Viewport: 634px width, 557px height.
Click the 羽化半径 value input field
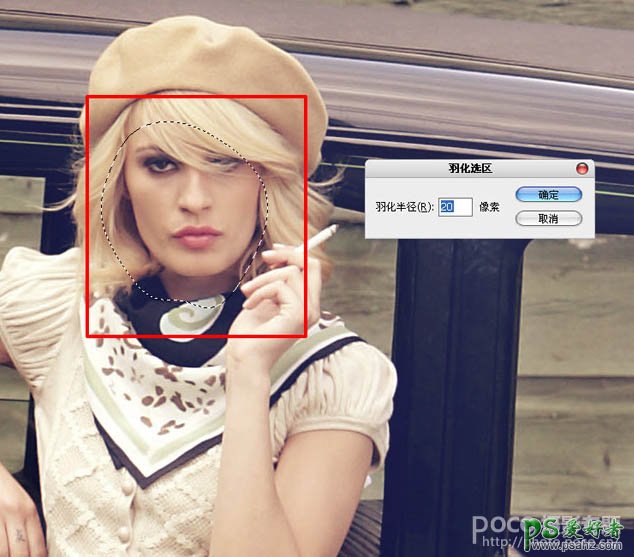pos(455,207)
